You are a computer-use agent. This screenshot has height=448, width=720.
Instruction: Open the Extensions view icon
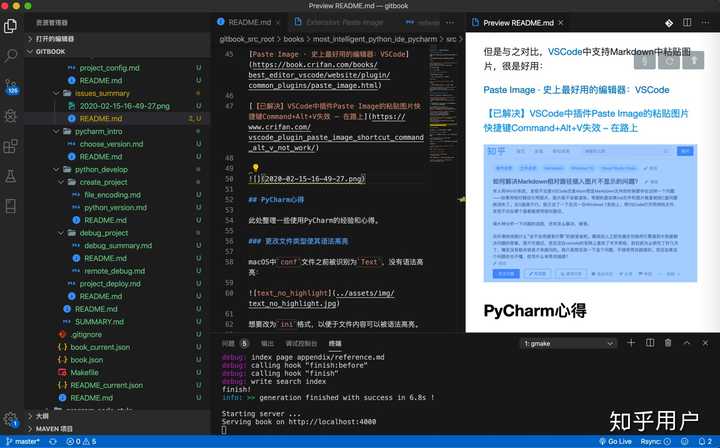pos(10,146)
